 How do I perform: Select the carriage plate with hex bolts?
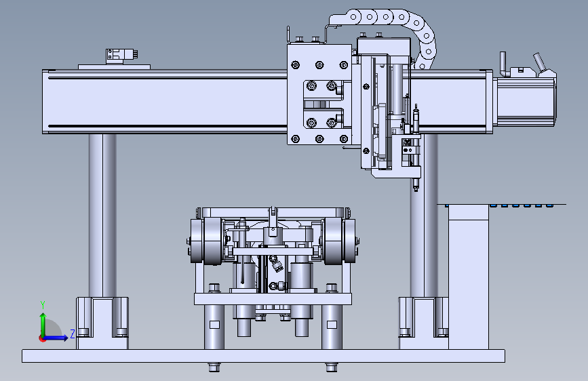[319, 94]
